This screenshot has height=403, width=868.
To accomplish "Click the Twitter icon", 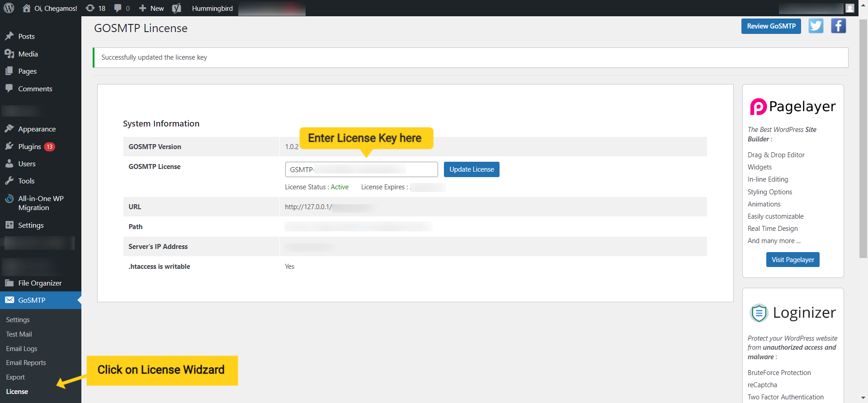I will click(x=816, y=26).
